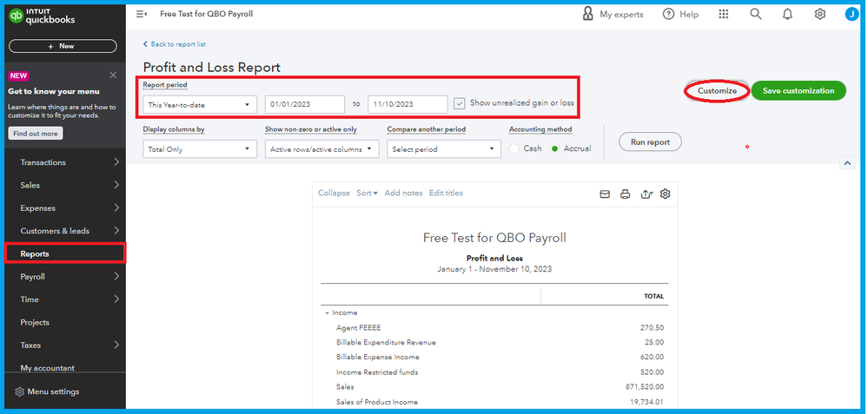Image resolution: width=868 pixels, height=414 pixels.
Task: Open the Compare another period dropdown
Action: click(x=444, y=149)
